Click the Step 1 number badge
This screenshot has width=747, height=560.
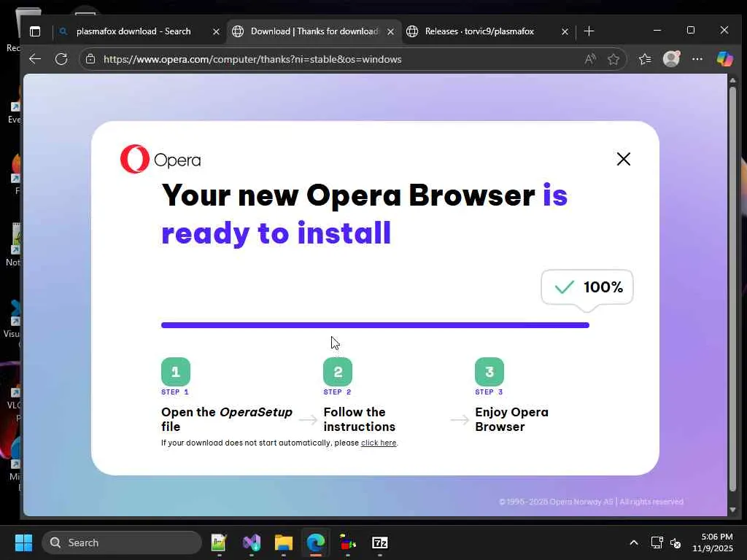pyautogui.click(x=176, y=371)
